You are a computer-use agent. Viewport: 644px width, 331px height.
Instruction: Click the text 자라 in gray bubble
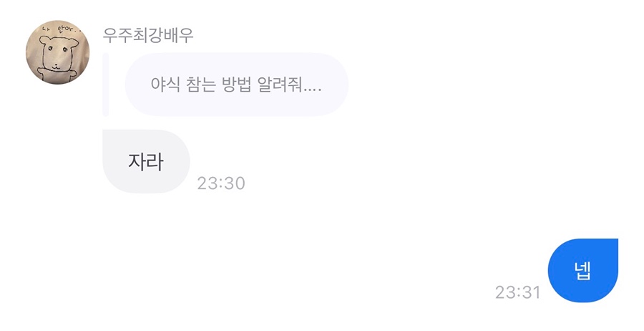point(146,162)
